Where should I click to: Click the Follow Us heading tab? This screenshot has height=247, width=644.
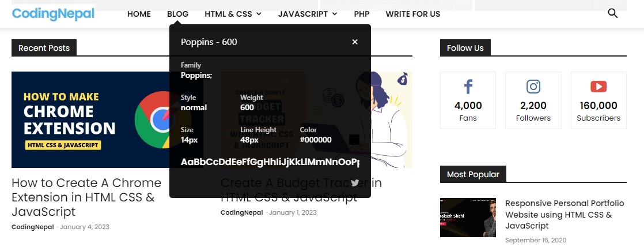click(x=465, y=48)
